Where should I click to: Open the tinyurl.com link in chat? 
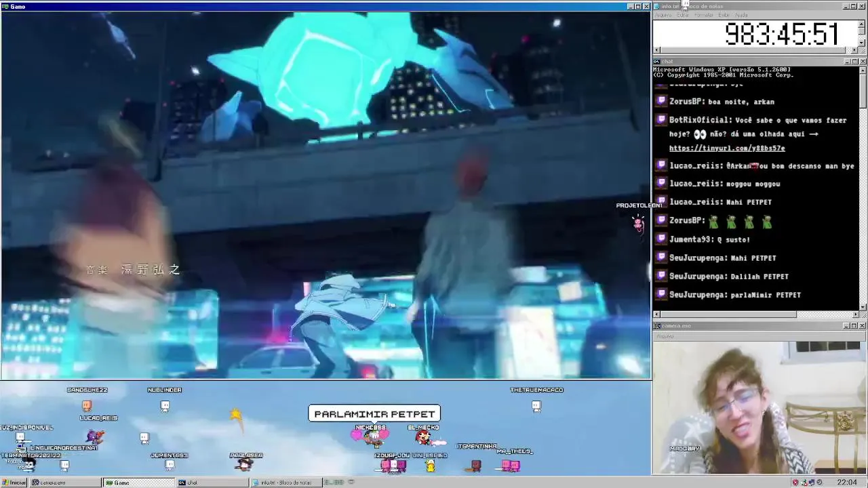pyautogui.click(x=727, y=148)
